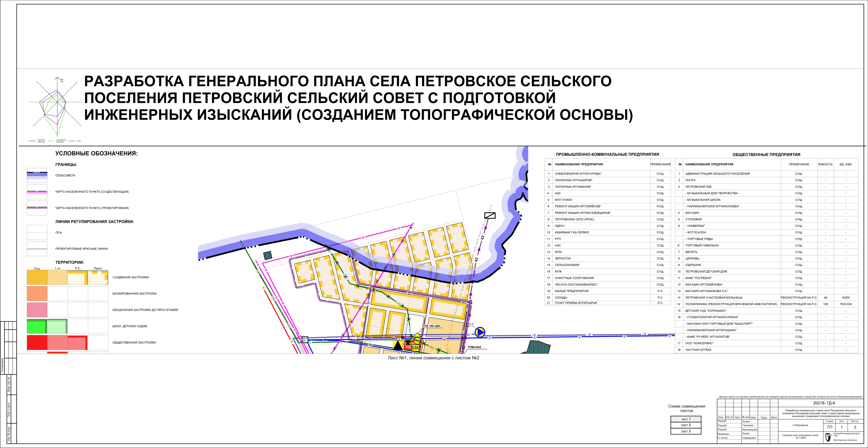Click the ПЕТРОВСКАЯ УЧАСТКОВАЯ БОЛЬНИЦА table row
This screenshot has width=868, height=448.
pos(714,298)
